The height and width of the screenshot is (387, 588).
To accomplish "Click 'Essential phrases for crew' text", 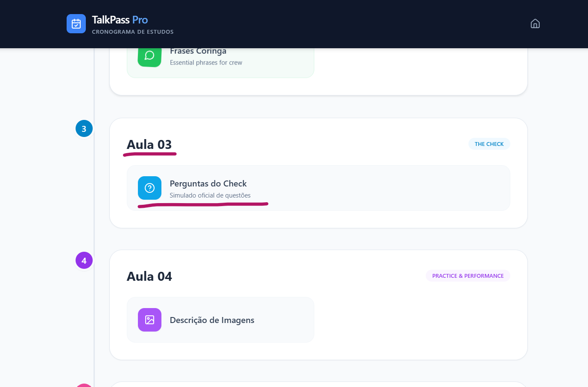I will coord(206,62).
